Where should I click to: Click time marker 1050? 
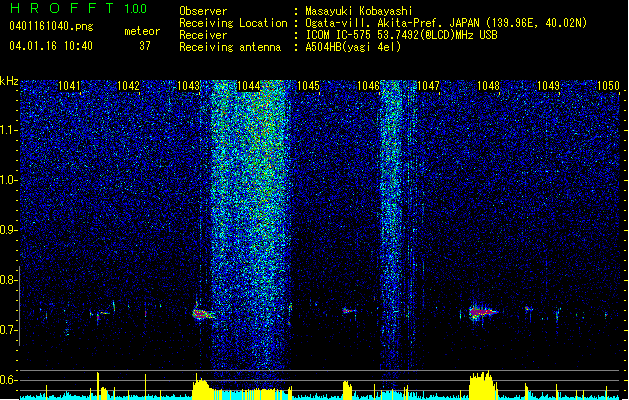(609, 86)
